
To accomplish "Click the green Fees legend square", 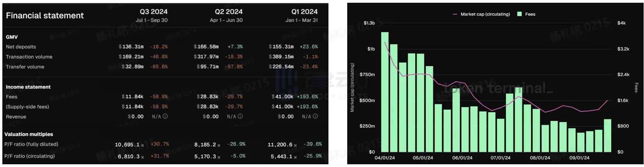I will click(519, 14).
